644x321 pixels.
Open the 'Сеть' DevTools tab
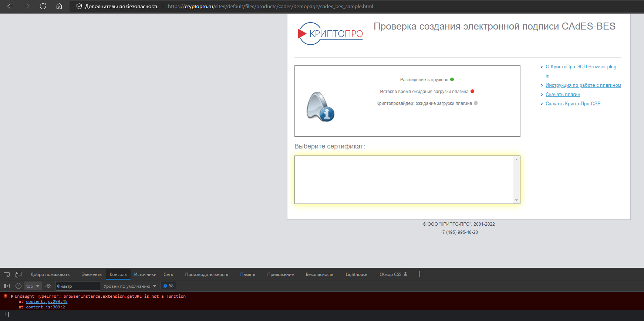point(168,274)
